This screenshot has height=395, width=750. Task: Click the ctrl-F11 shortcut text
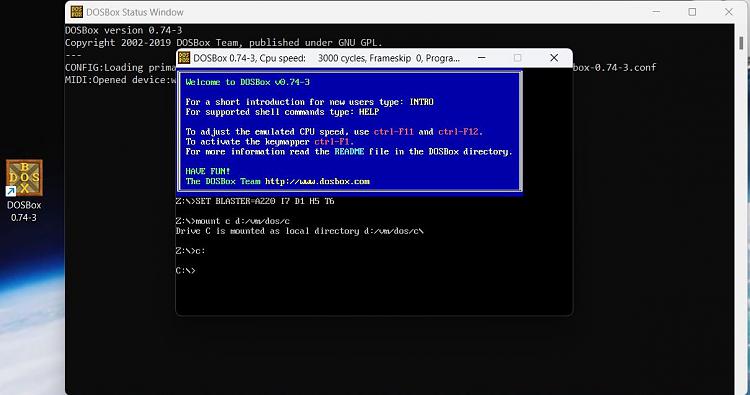pos(393,132)
